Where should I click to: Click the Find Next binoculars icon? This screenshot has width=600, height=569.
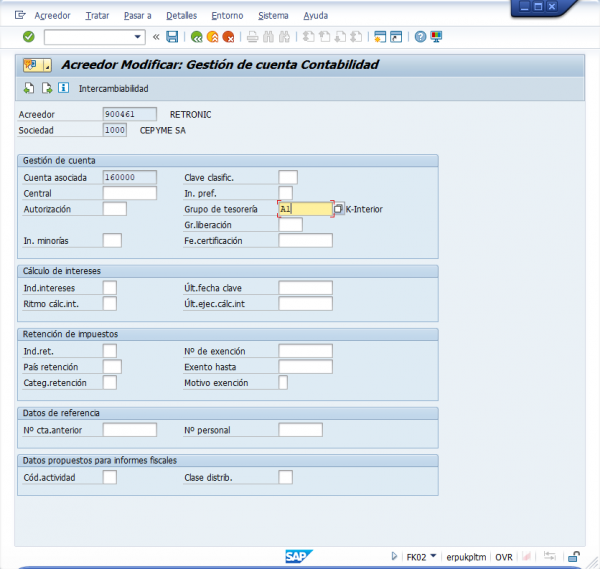284,37
